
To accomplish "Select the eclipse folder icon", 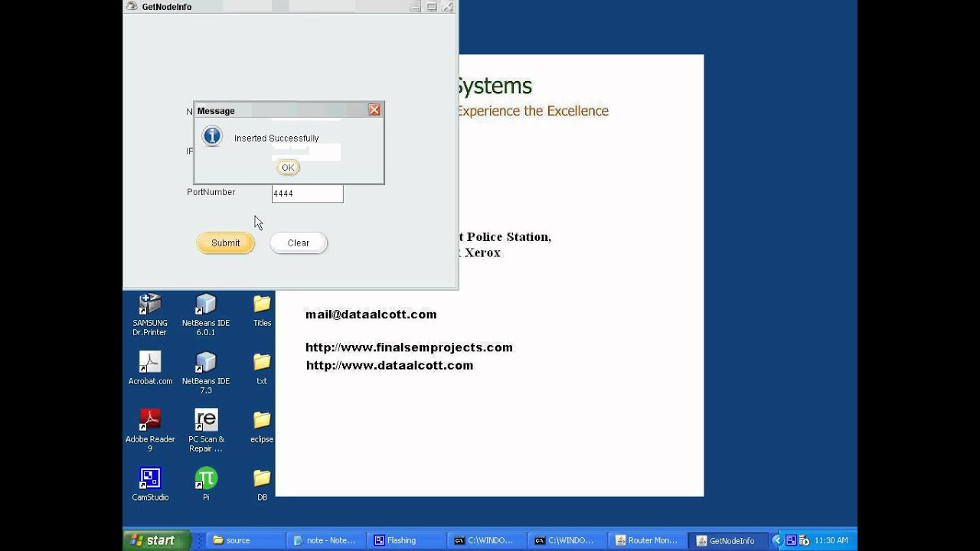I will tap(262, 427).
